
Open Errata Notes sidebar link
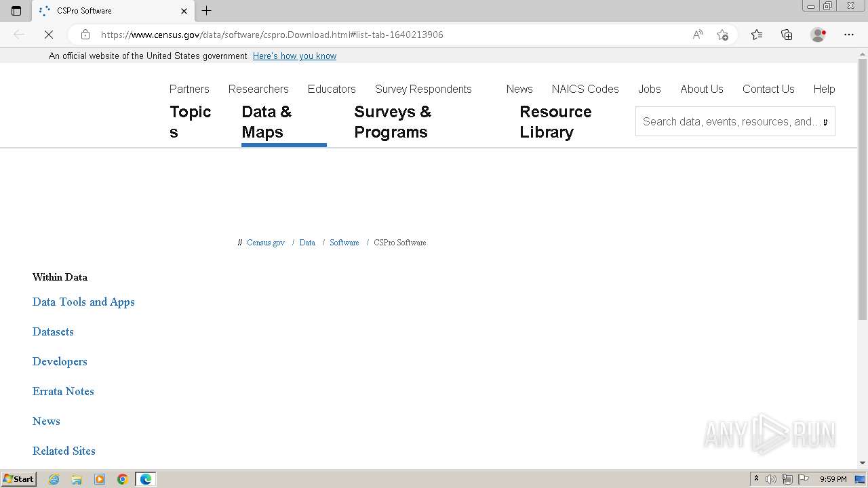(x=63, y=392)
